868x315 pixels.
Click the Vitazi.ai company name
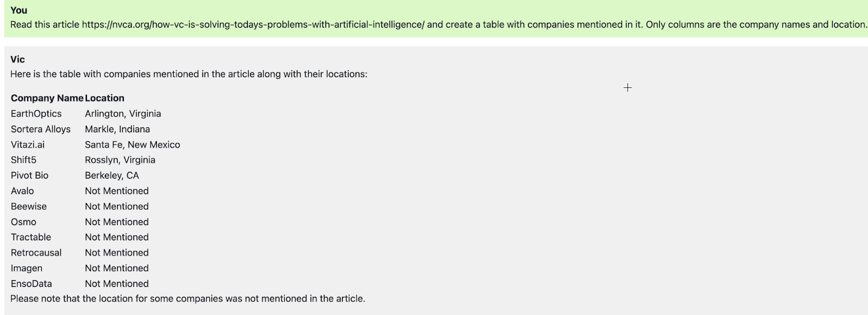(28, 145)
